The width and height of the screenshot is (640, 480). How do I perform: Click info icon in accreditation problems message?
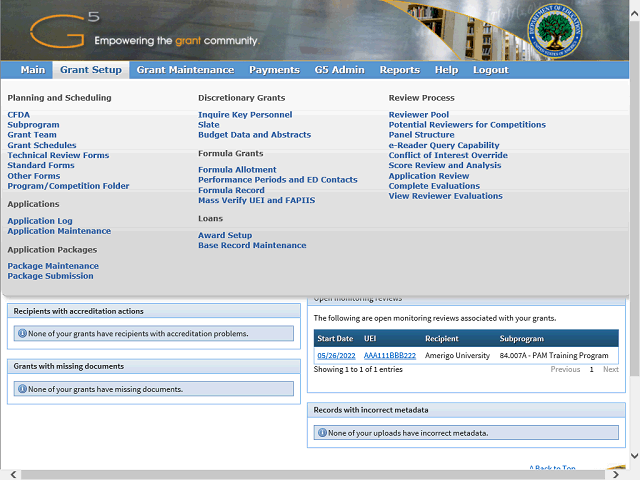[22, 334]
